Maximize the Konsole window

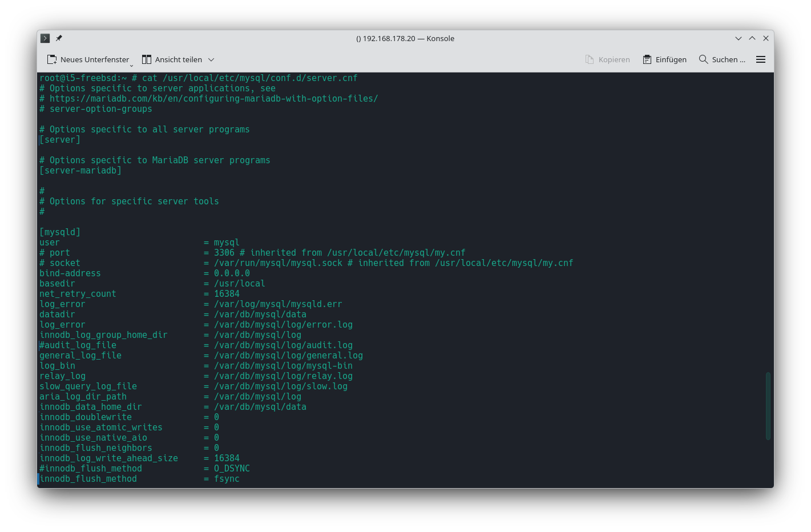point(752,38)
